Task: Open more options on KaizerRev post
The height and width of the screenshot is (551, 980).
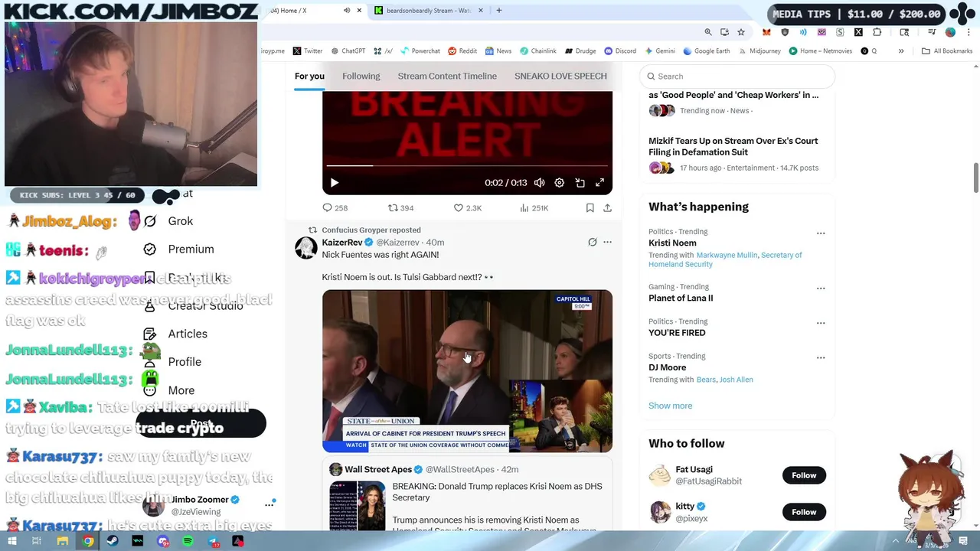Action: pos(607,243)
